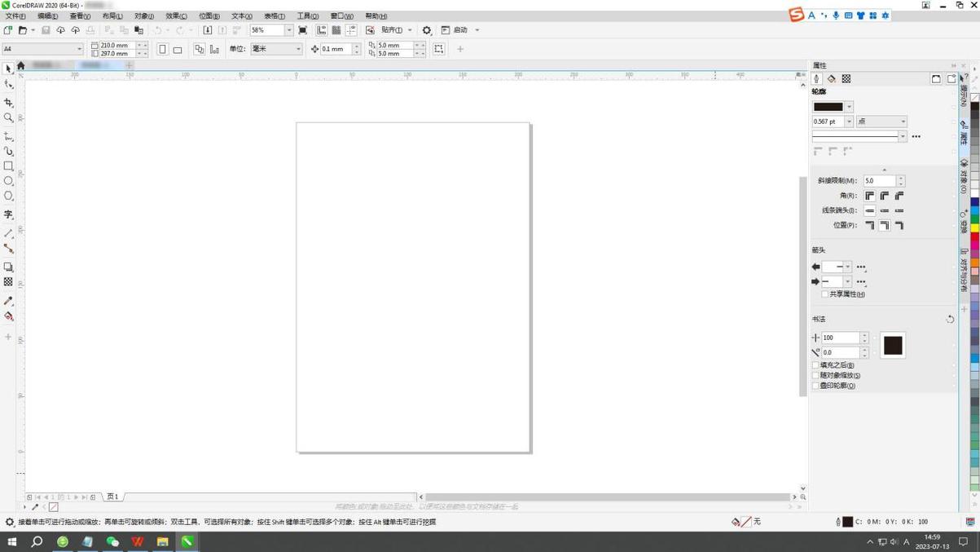Choose round corner style option
The width and height of the screenshot is (980, 552).
[885, 196]
